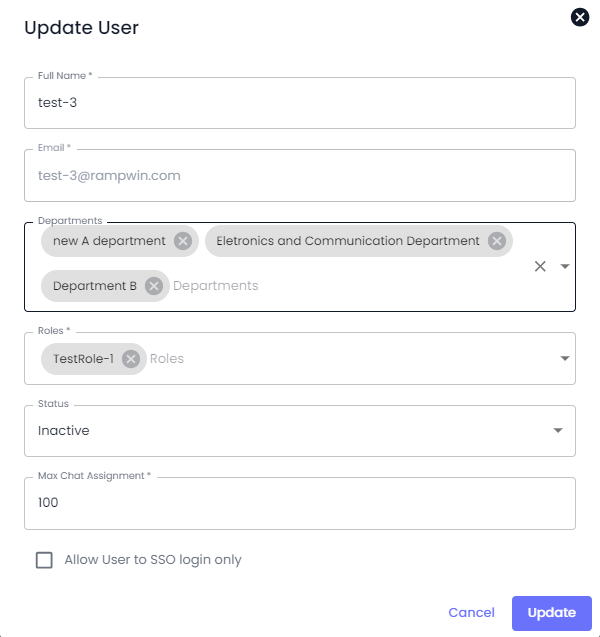The image size is (600, 637).
Task: Remove the 'Department B' chip
Action: (x=154, y=286)
